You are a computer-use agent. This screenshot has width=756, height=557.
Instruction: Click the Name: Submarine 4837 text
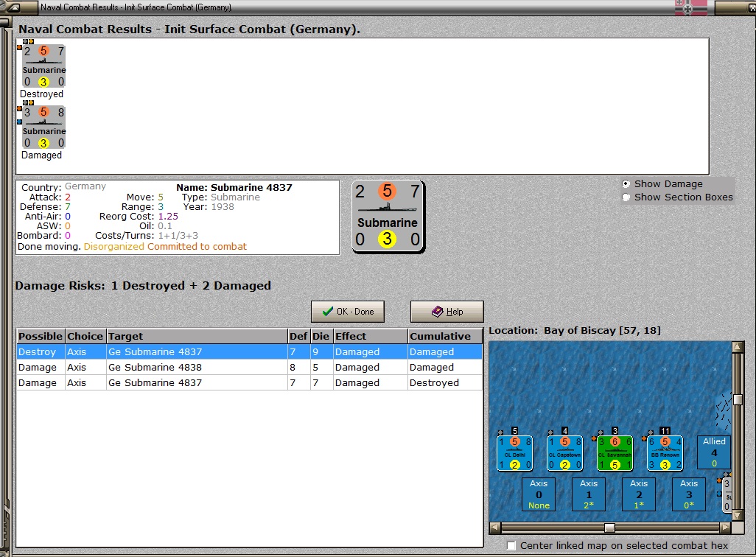(234, 188)
